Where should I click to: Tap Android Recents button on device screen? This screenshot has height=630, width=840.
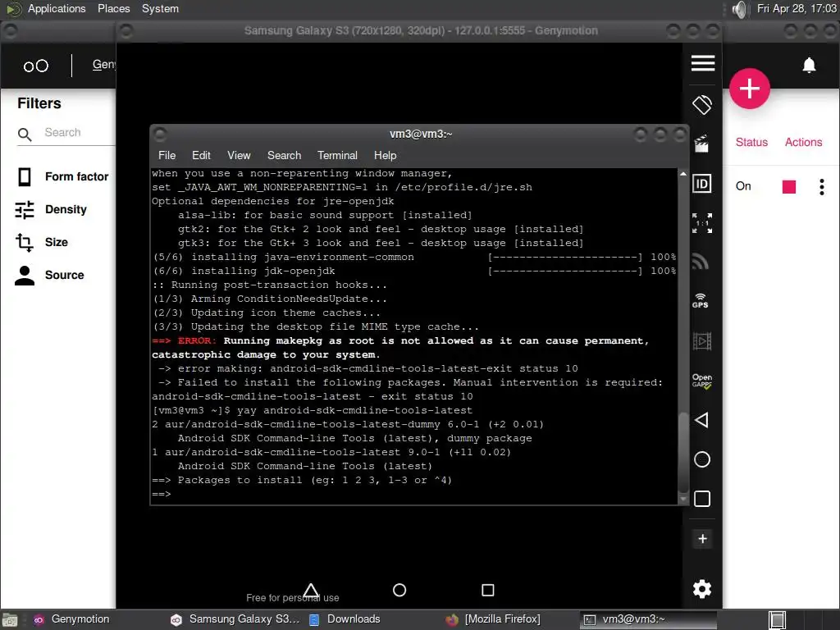487,590
